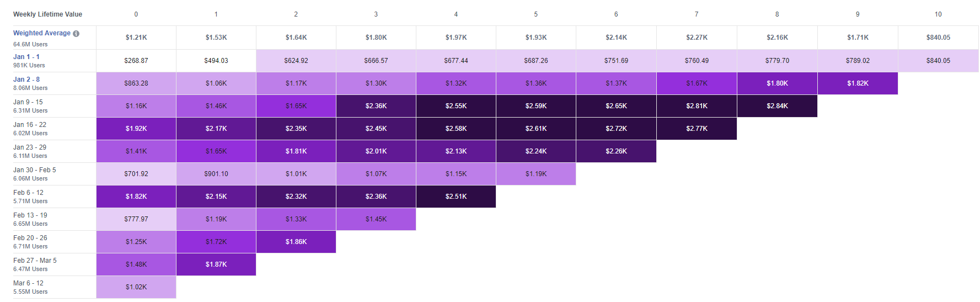Click the $2.26K cell in Jan 23 - 29 row
The image size is (980, 302).
pyautogui.click(x=616, y=151)
